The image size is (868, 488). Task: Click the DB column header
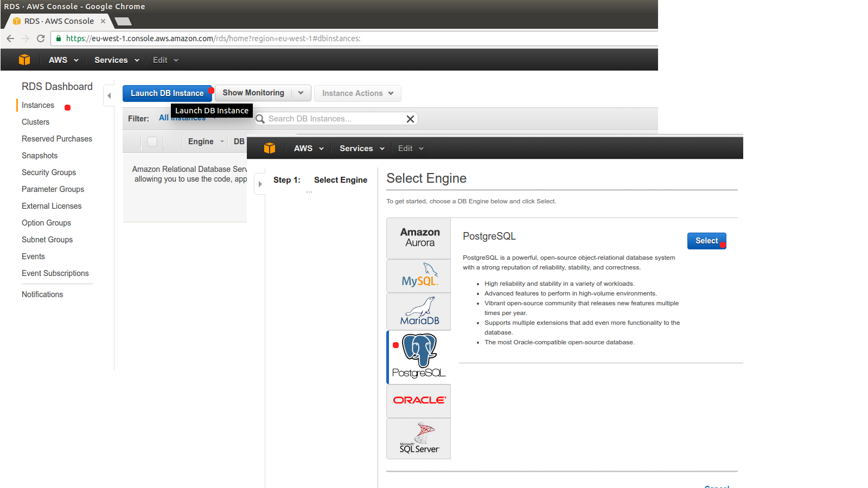click(239, 142)
